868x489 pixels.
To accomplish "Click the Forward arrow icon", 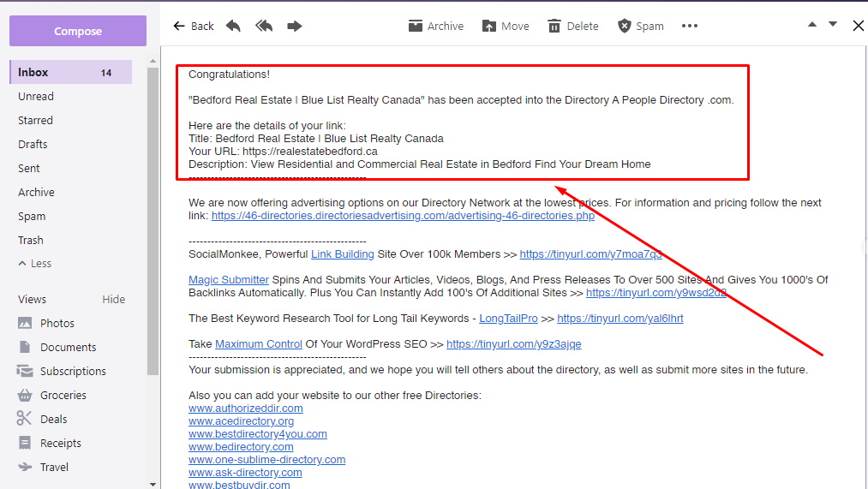I will point(295,26).
